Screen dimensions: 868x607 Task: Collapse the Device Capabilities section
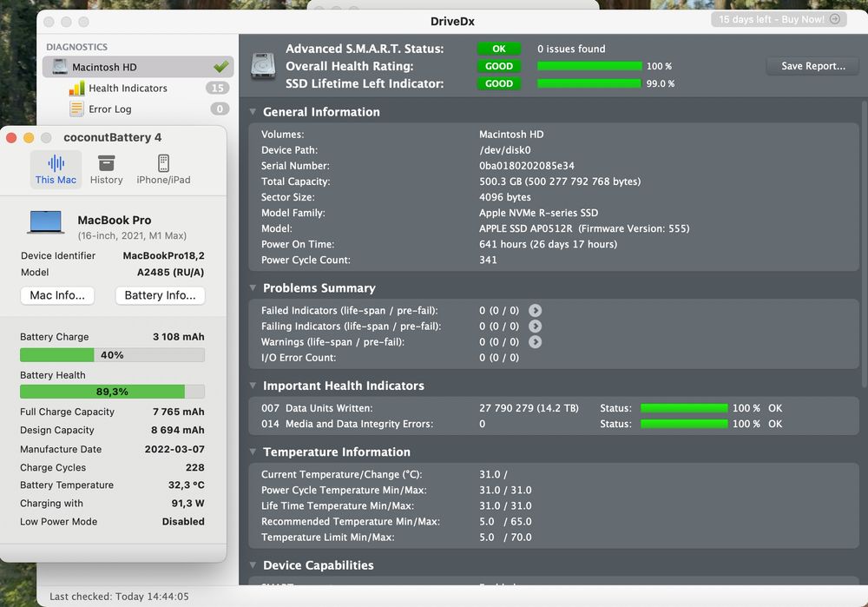click(x=253, y=565)
